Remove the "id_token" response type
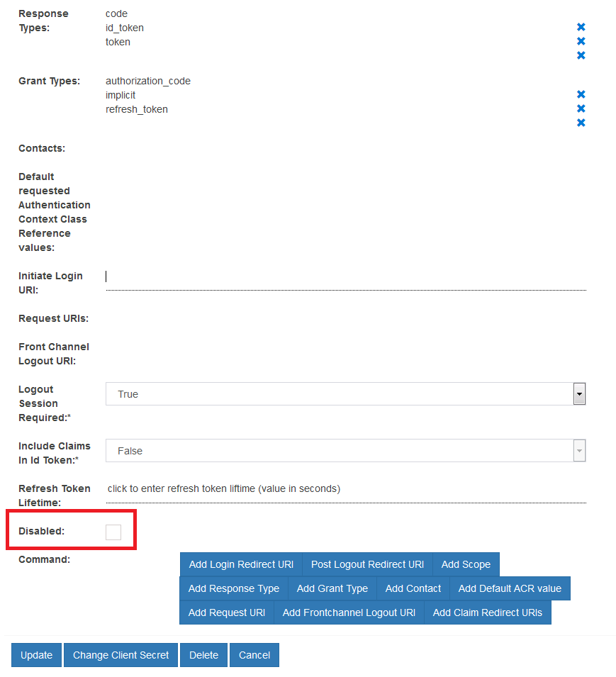 click(581, 40)
